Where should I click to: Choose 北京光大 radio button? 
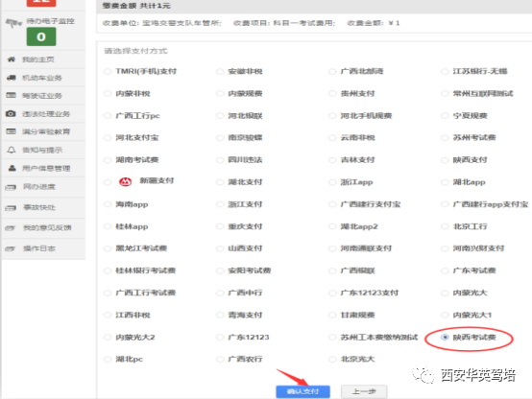click(332, 360)
